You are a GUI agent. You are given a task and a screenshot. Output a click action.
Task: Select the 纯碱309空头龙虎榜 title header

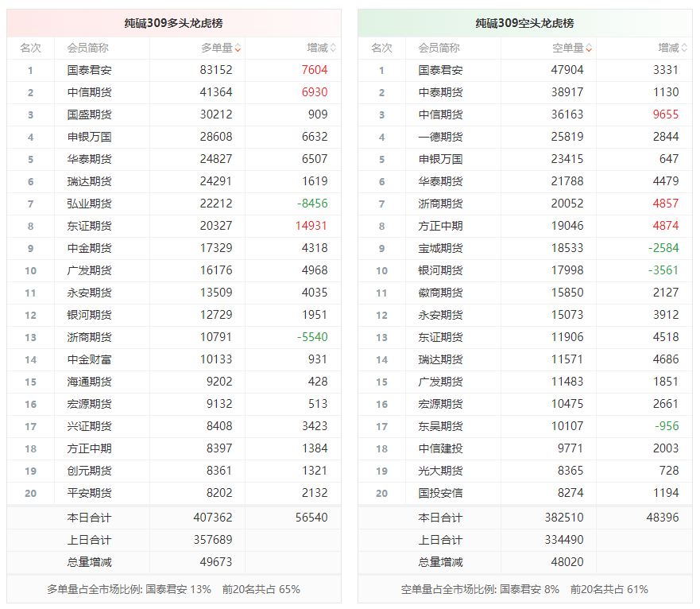[524, 23]
